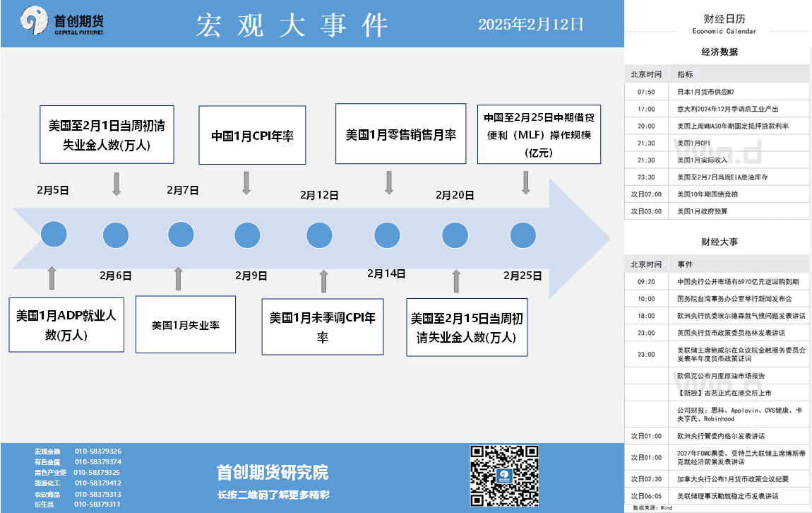Image resolution: width=812 pixels, height=513 pixels.
Task: Click the 财经大事 section heading
Action: point(720,242)
